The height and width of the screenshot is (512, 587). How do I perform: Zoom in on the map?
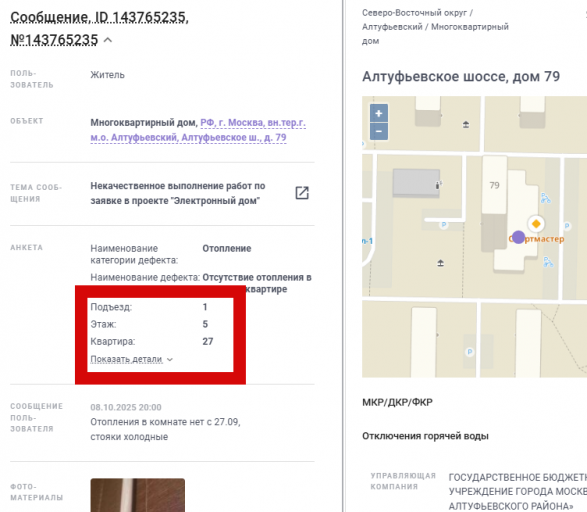[x=378, y=113]
